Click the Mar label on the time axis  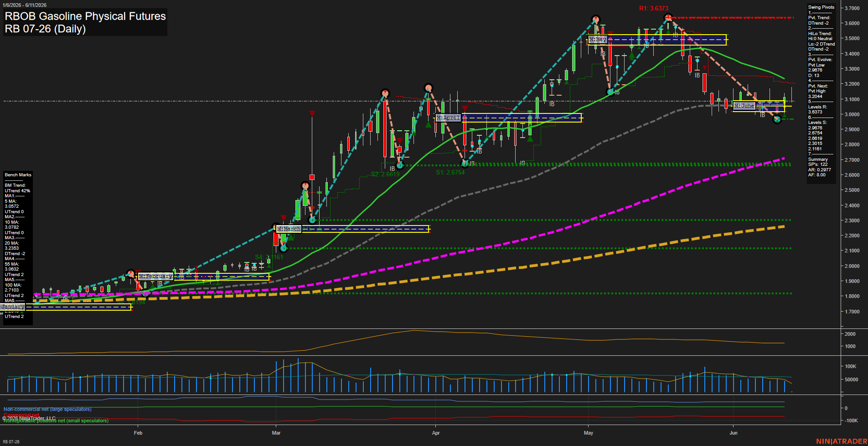pos(276,433)
